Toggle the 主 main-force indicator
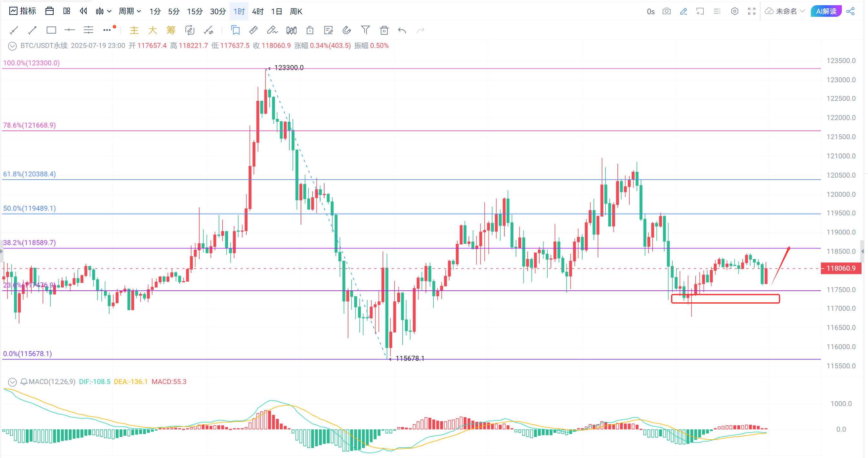 click(134, 30)
